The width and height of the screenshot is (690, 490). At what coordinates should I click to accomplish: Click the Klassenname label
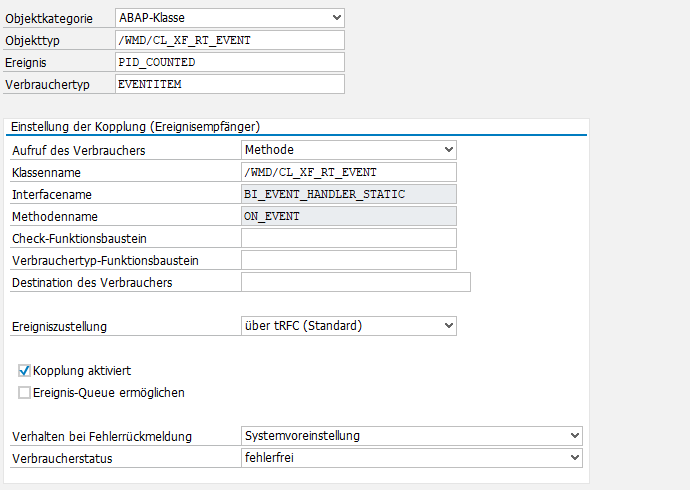click(x=46, y=172)
